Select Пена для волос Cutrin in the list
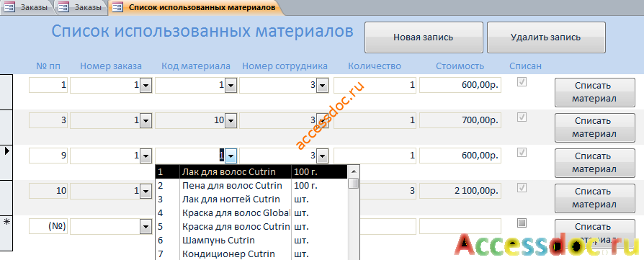The image size is (644, 260). 251,186
